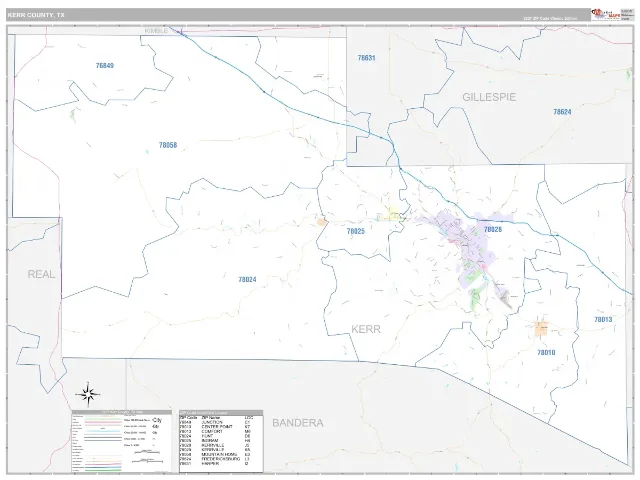
Task: Click the FREDERICKSBURG row in ZIP index
Action: pos(216,459)
